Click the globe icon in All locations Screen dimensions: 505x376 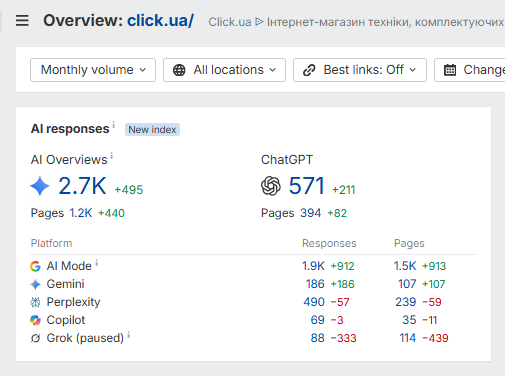coord(179,70)
